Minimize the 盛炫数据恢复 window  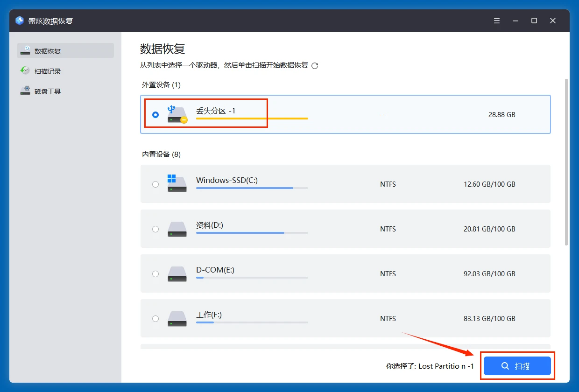click(x=515, y=21)
